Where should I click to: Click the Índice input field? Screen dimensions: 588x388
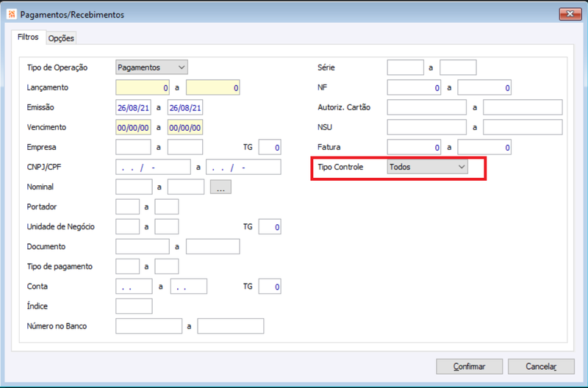click(x=134, y=306)
